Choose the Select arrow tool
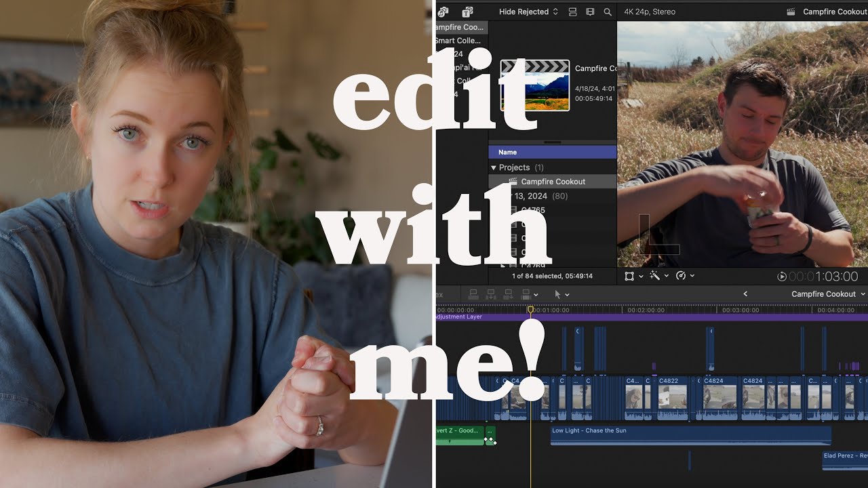This screenshot has width=868, height=488. click(557, 294)
